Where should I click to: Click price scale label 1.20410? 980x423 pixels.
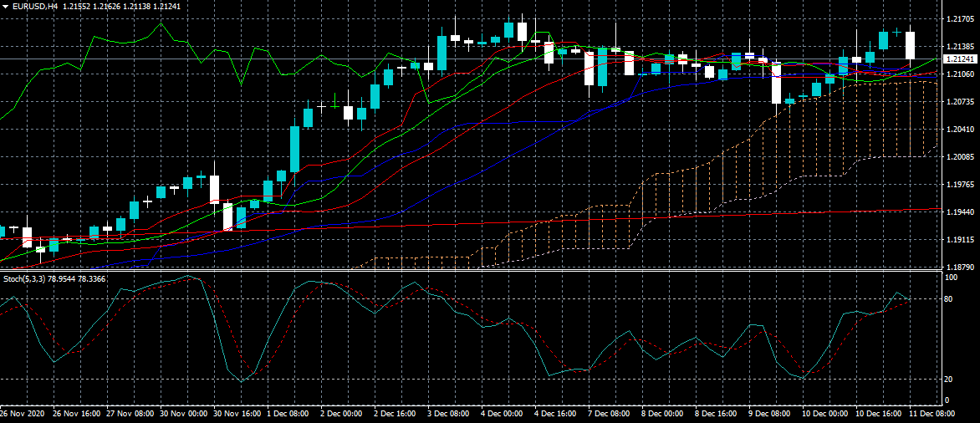(x=962, y=129)
